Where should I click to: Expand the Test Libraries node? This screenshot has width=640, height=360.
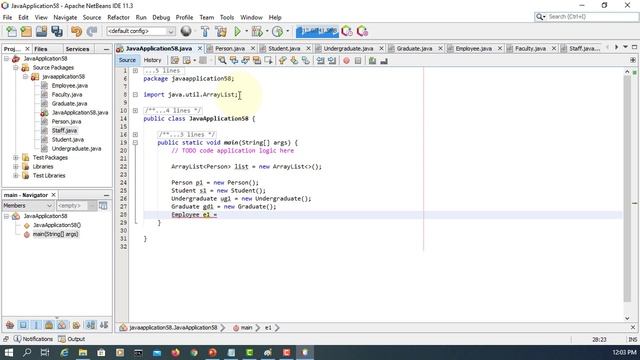click(x=16, y=176)
